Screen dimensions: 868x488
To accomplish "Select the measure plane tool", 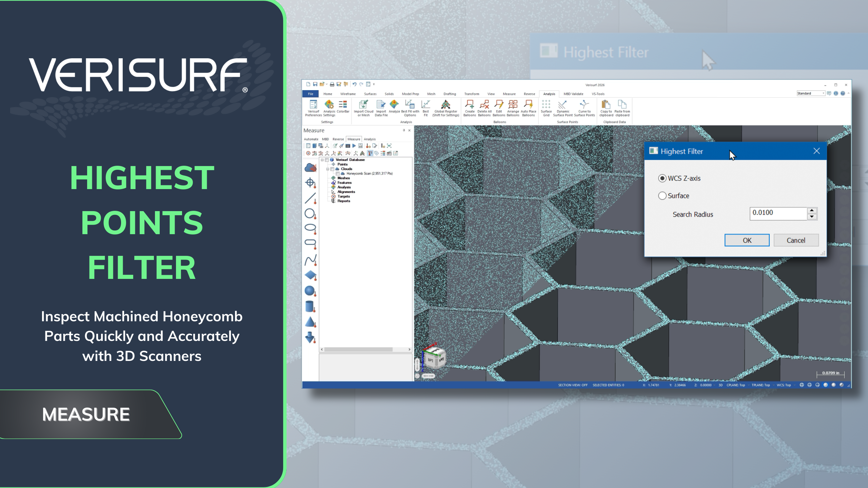I will 310,276.
